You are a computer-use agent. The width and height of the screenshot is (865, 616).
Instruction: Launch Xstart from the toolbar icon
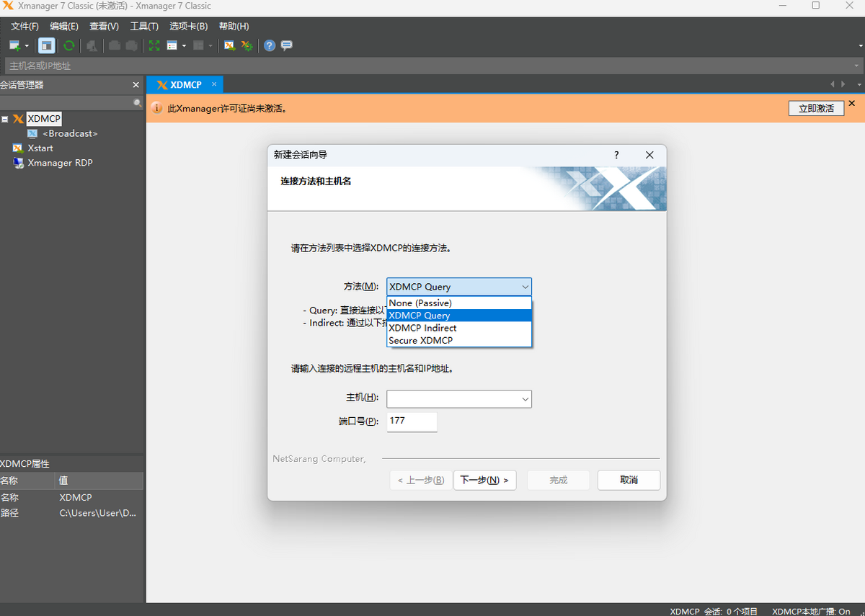coord(229,45)
